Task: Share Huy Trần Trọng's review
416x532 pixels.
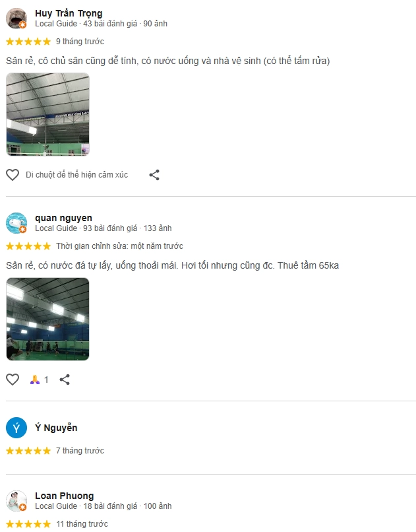Action: tap(154, 175)
